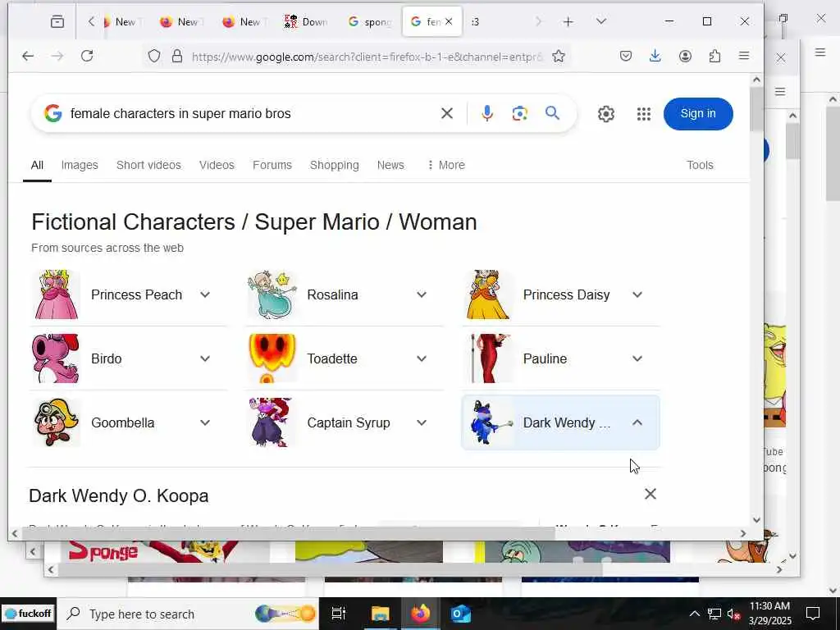Switch to the Down browser tab
Image resolution: width=840 pixels, height=630 pixels.
[307, 21]
